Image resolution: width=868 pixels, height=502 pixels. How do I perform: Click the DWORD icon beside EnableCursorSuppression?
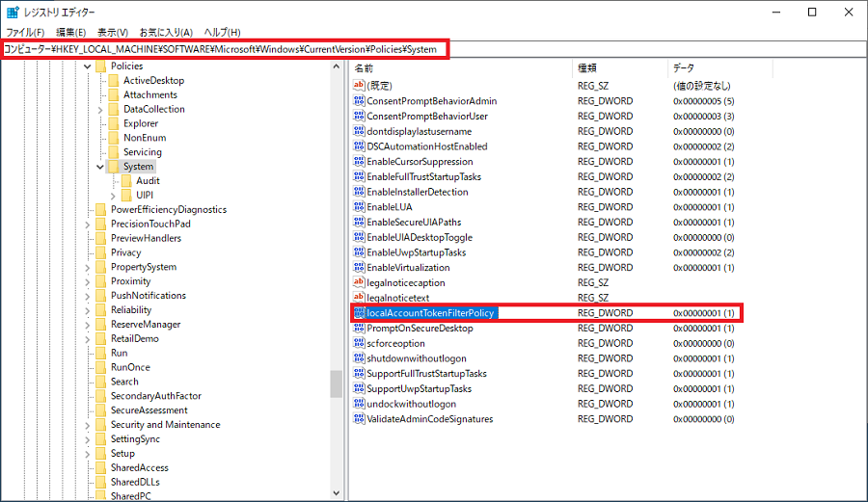coord(359,162)
